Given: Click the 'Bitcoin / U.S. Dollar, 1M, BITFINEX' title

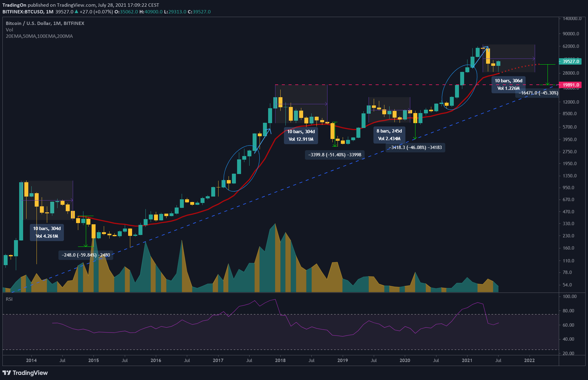Looking at the screenshot, I should click(x=45, y=23).
